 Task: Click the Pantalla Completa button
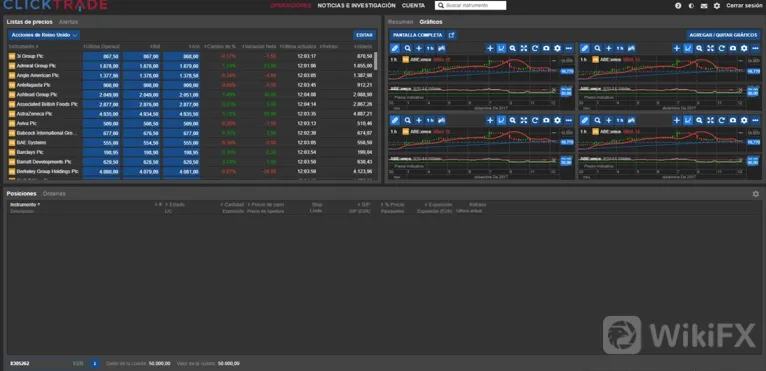click(x=417, y=35)
